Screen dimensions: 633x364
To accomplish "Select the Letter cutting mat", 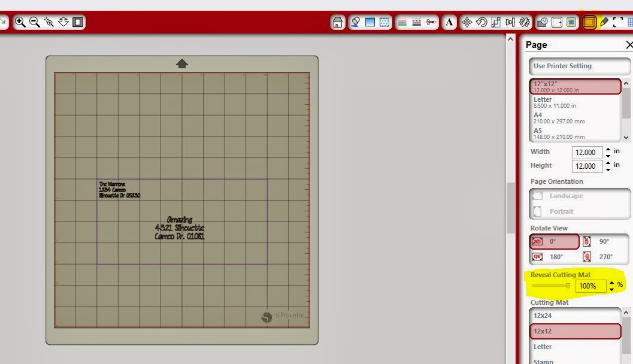I will point(576,347).
